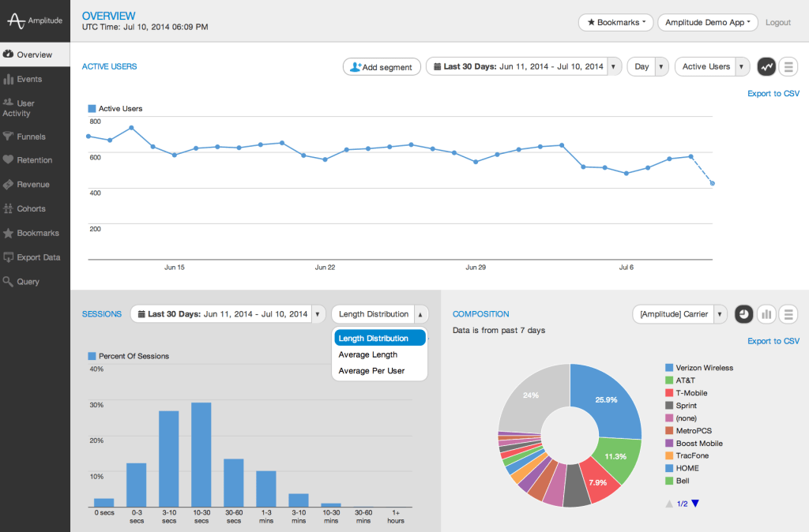Open the Funnels section icon
The height and width of the screenshot is (532, 809).
(9, 137)
